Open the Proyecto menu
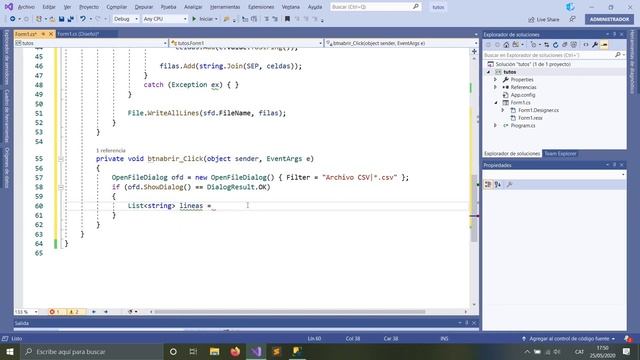 89,7
